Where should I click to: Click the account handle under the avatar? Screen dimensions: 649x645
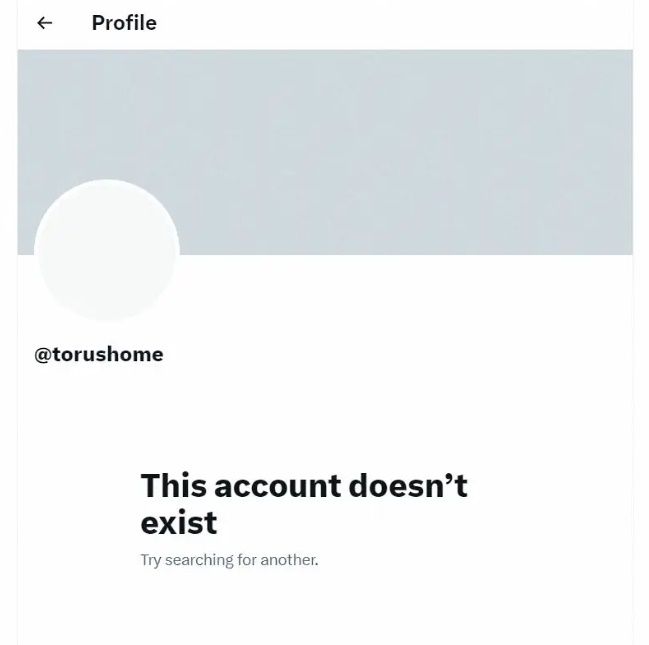click(99, 355)
